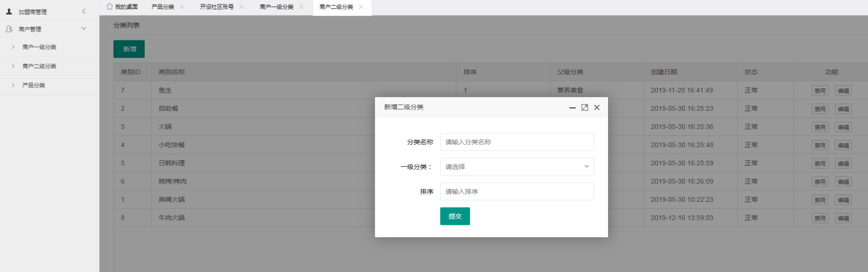868x272 pixels.
Task: Open the 一级分类 dropdown selector
Action: tap(517, 167)
